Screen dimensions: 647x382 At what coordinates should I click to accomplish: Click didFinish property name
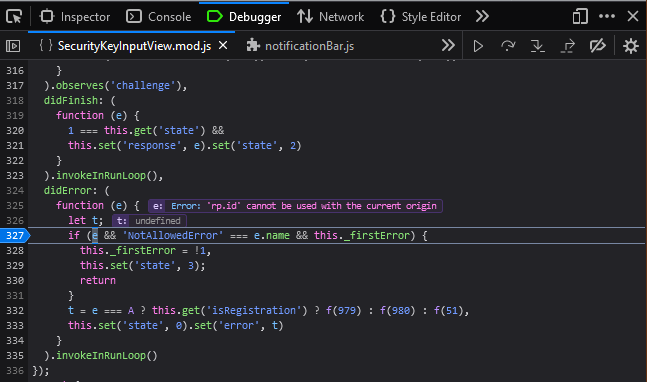(71, 101)
